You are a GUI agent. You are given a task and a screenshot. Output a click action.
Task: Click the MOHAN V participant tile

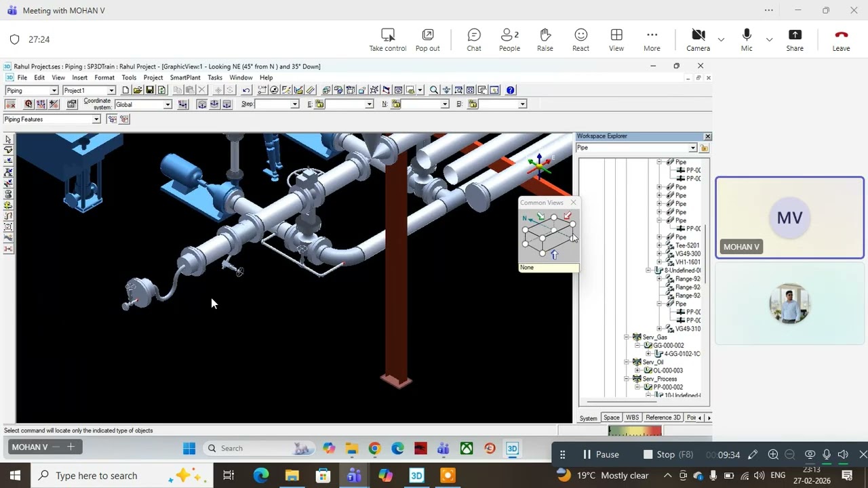pyautogui.click(x=790, y=218)
